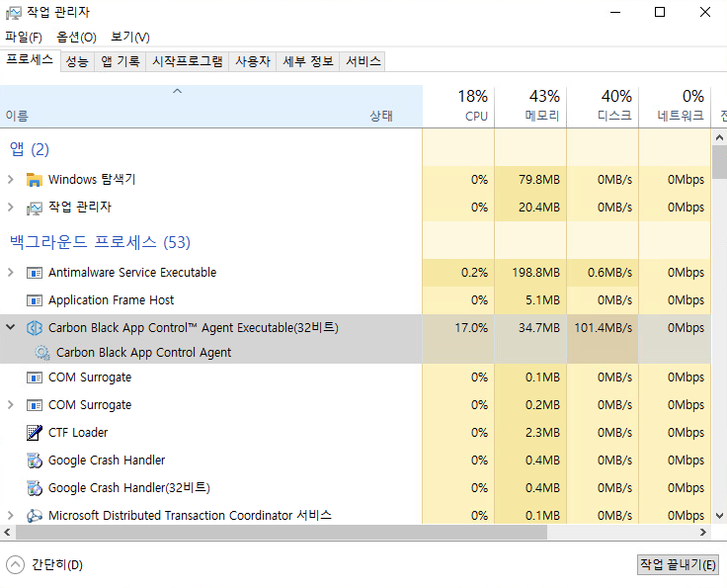Sort by the 상태 column header
Viewport: 727px width, 588px height.
coord(381,116)
